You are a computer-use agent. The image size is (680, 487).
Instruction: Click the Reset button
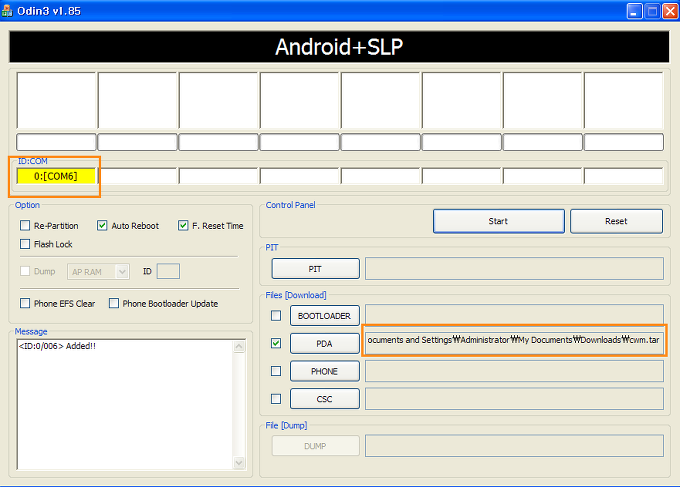coord(616,221)
